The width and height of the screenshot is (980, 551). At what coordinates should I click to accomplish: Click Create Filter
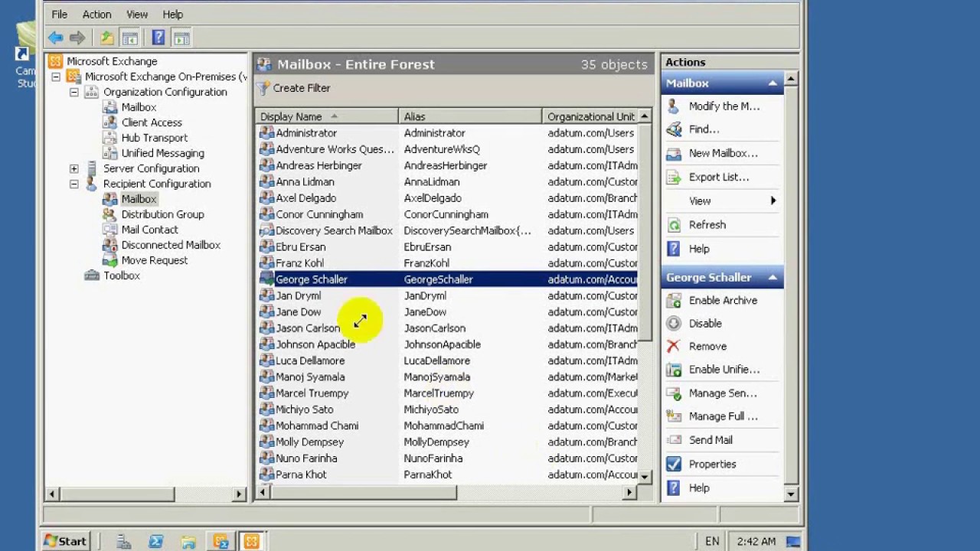(294, 88)
